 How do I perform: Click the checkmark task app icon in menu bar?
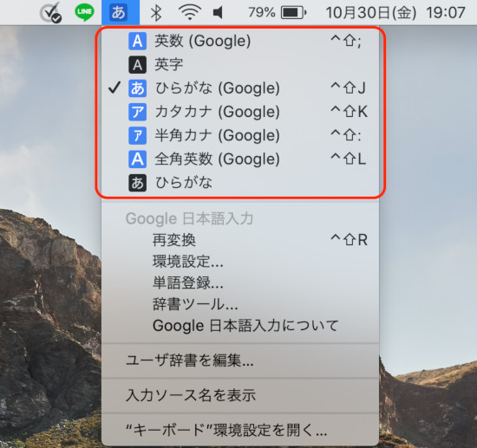pos(50,13)
